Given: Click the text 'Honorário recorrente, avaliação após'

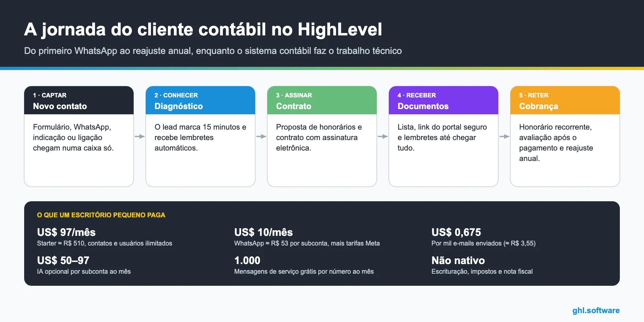Looking at the screenshot, I should tap(555, 132).
